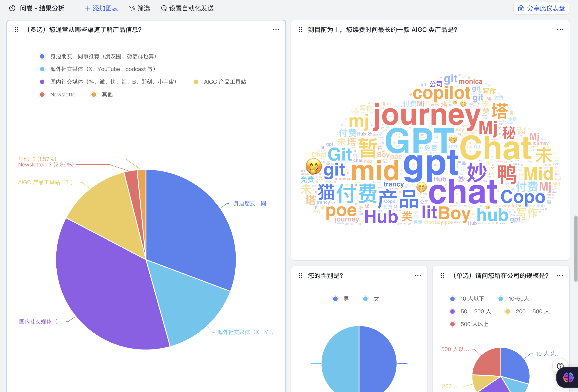Click the word monica in the word cloud
Image resolution: width=578 pixels, height=392 pixels.
470,81
